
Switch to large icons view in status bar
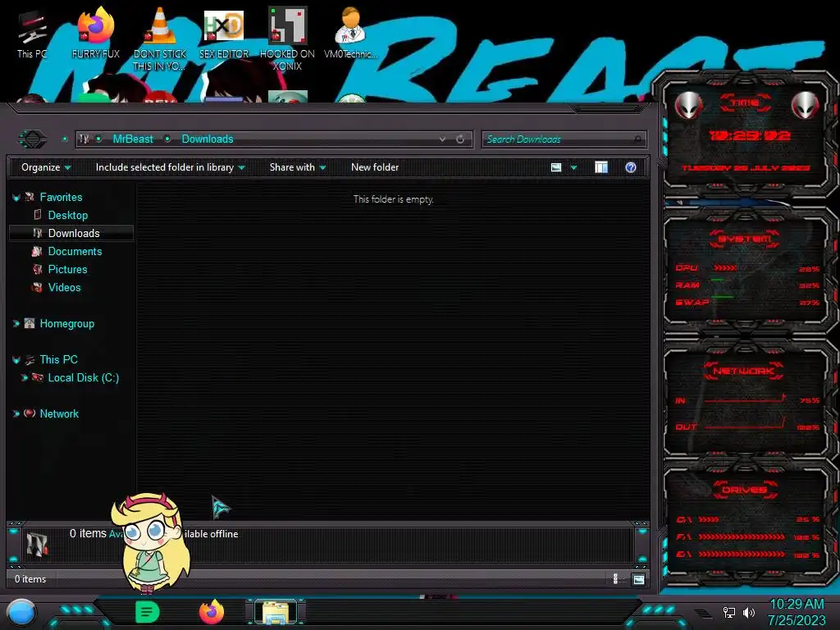(x=638, y=579)
